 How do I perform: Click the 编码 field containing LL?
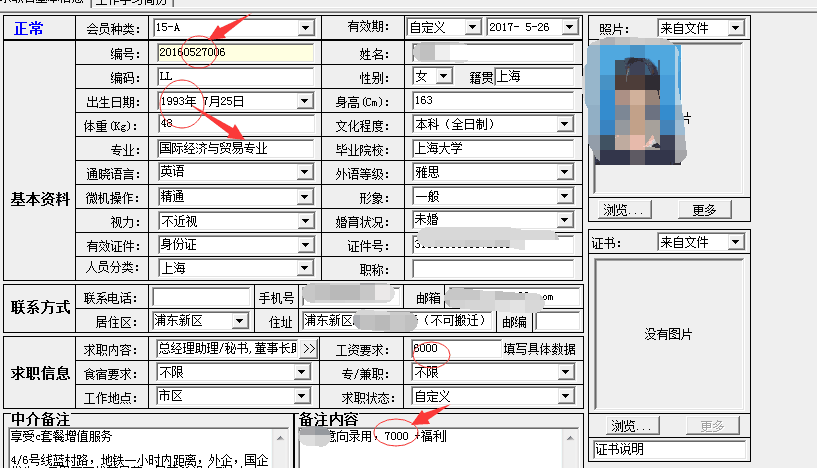pyautogui.click(x=236, y=77)
